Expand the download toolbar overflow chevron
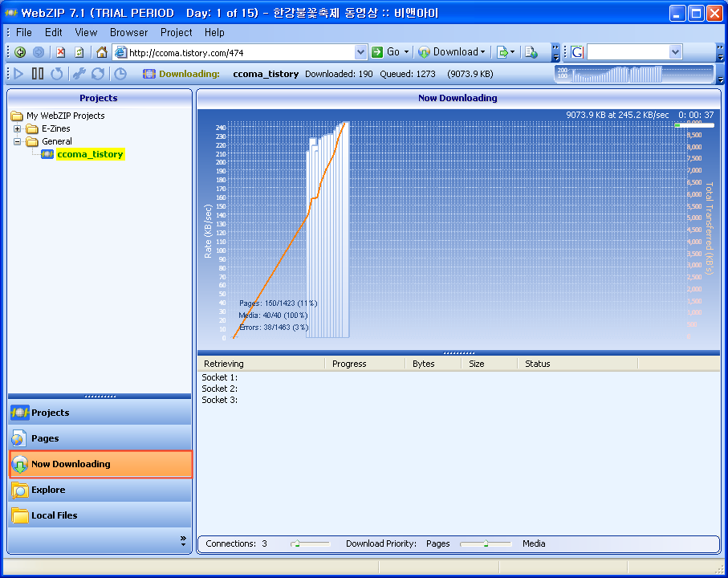Image resolution: width=728 pixels, height=578 pixels. [720, 74]
